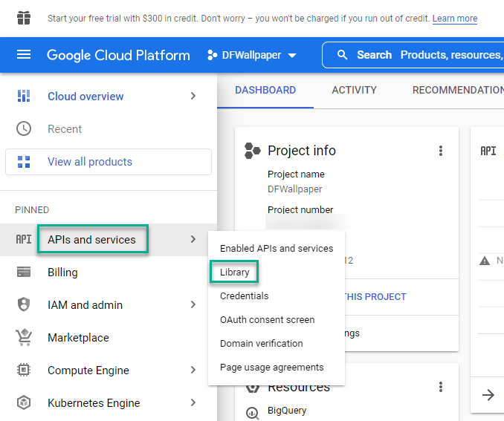Expand the Cloud overview submenu chevron

[x=193, y=96]
